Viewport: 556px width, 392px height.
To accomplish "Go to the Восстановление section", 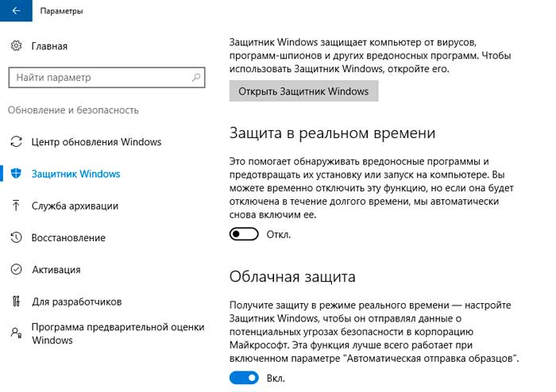I will pyautogui.click(x=68, y=237).
